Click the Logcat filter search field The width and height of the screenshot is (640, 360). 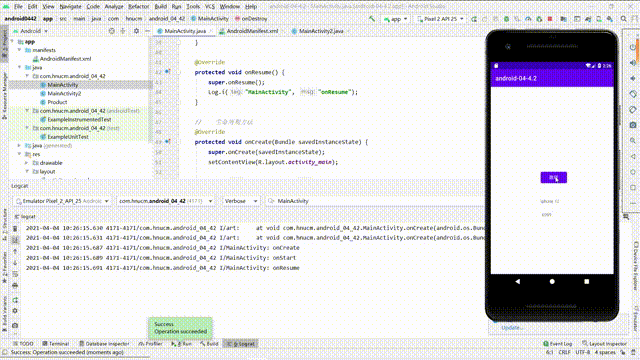click(375, 201)
